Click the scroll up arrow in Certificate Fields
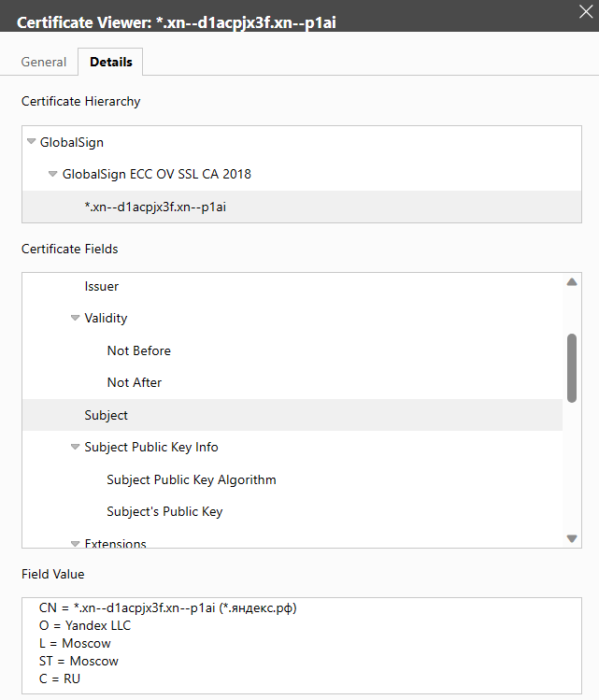 [572, 282]
